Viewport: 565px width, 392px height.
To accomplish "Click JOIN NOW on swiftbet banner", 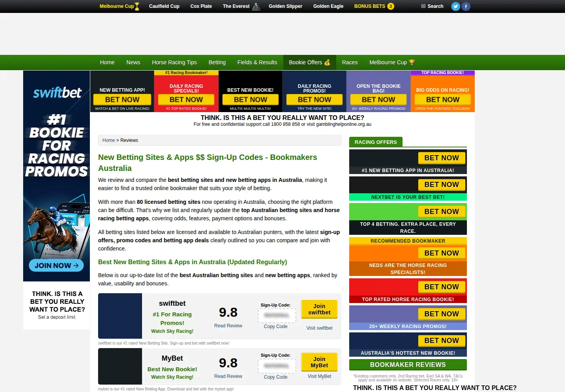I will (x=56, y=265).
